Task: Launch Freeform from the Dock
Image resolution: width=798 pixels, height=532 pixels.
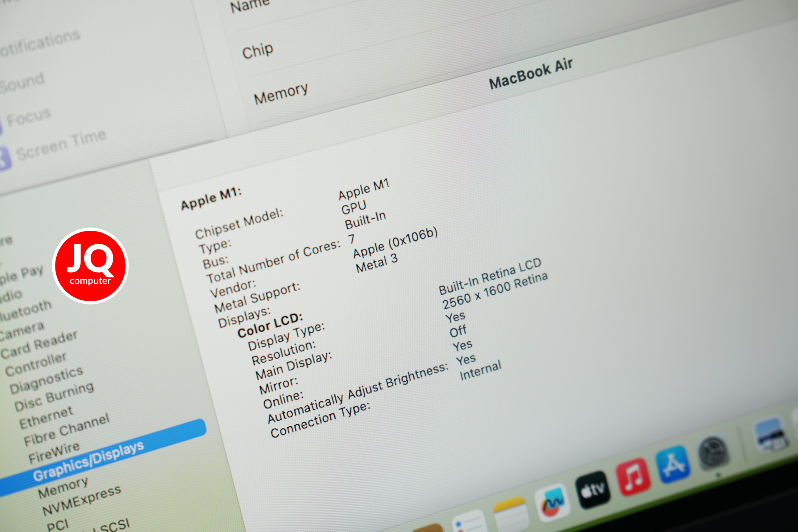Action: (x=552, y=502)
